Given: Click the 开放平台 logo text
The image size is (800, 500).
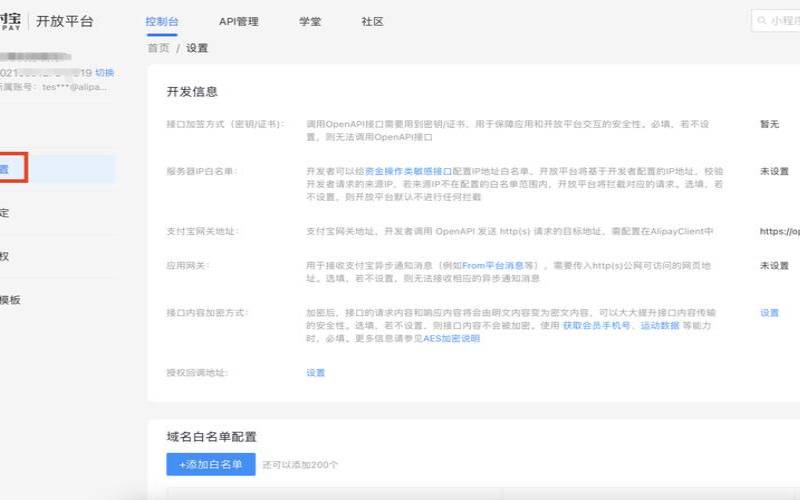Looking at the screenshot, I should [x=65, y=21].
